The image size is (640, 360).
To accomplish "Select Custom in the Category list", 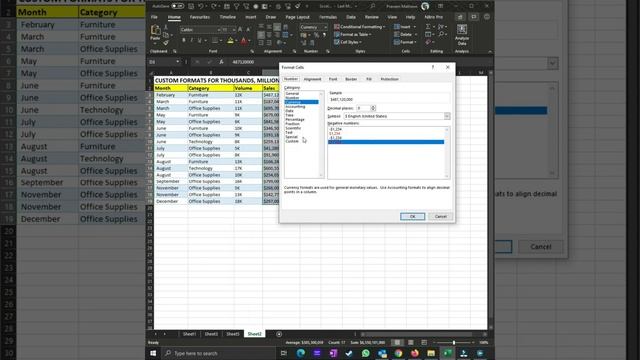I will [292, 141].
